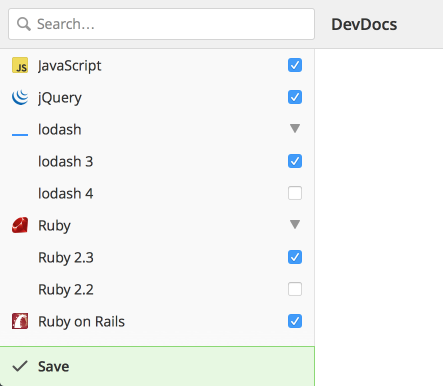Collapse the lodash versions arrow
The image size is (443, 386).
click(295, 128)
